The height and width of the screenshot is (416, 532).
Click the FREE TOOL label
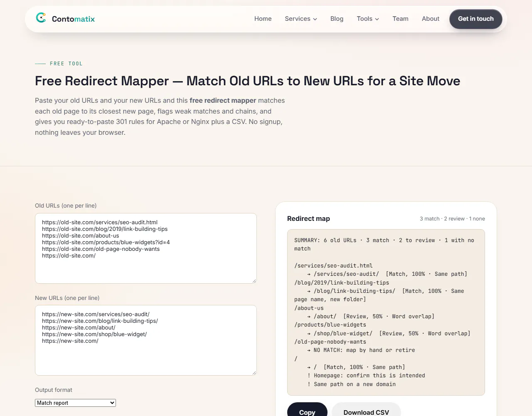[x=66, y=64]
